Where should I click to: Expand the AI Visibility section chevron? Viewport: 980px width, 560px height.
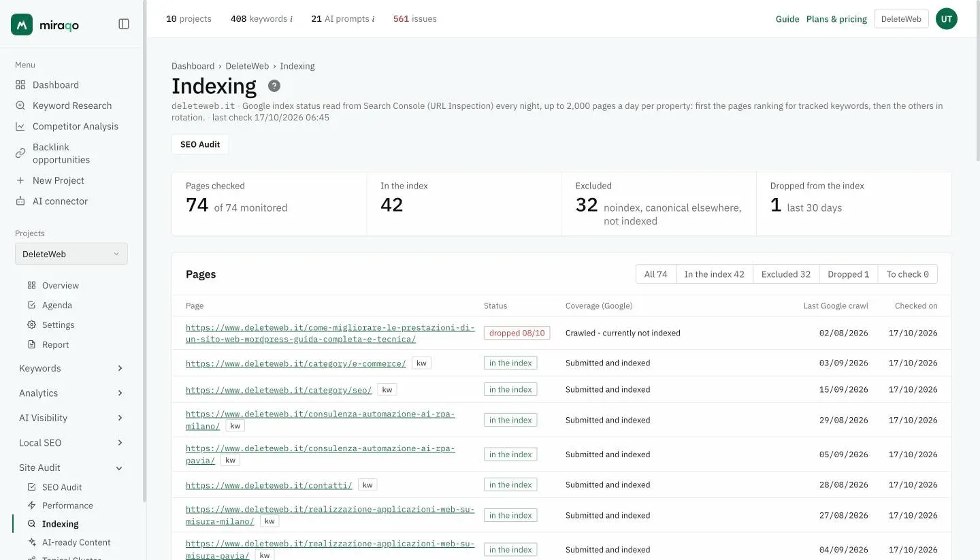120,418
